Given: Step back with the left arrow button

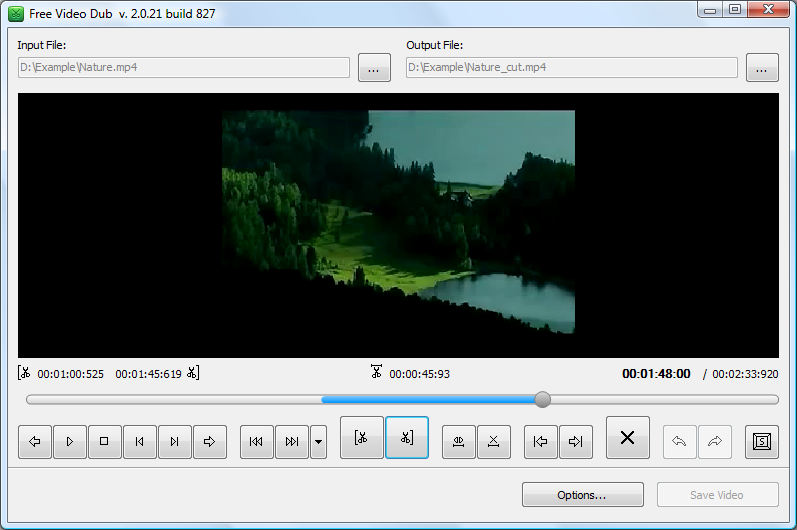Looking at the screenshot, I should (x=35, y=442).
